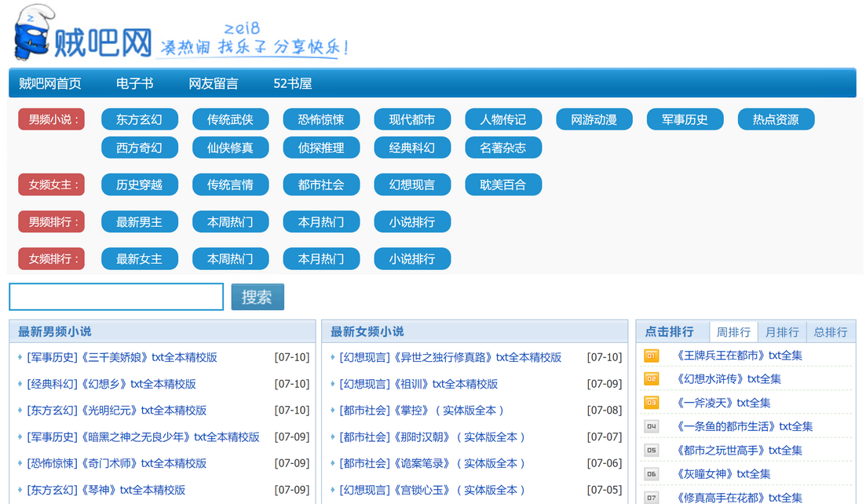Select the 周排行 ranking tab
866x504 pixels.
[733, 332]
